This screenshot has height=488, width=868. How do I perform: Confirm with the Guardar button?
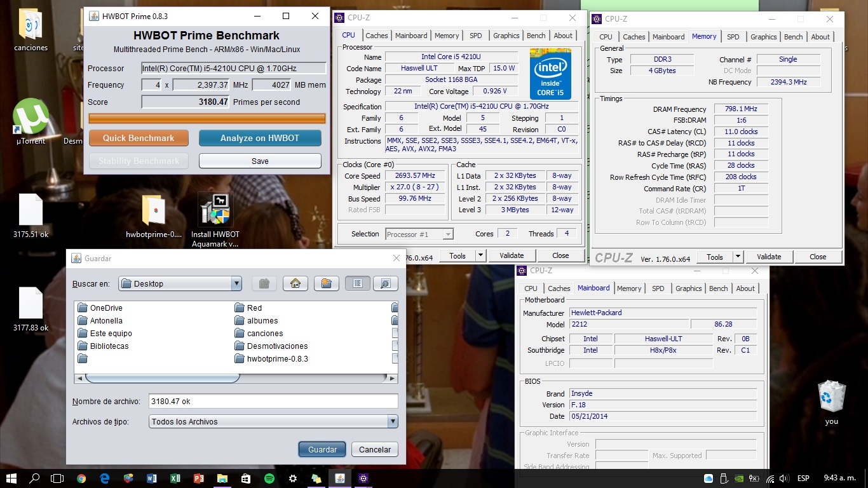pos(322,449)
